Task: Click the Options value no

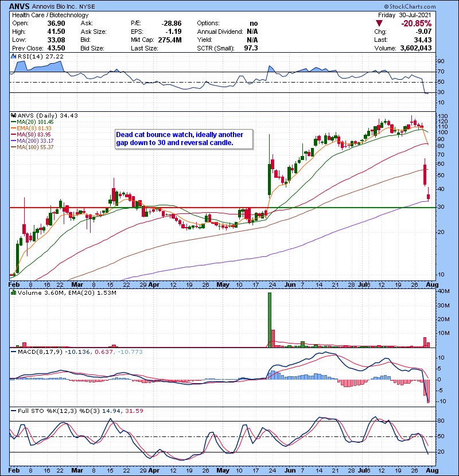Action: point(254,24)
